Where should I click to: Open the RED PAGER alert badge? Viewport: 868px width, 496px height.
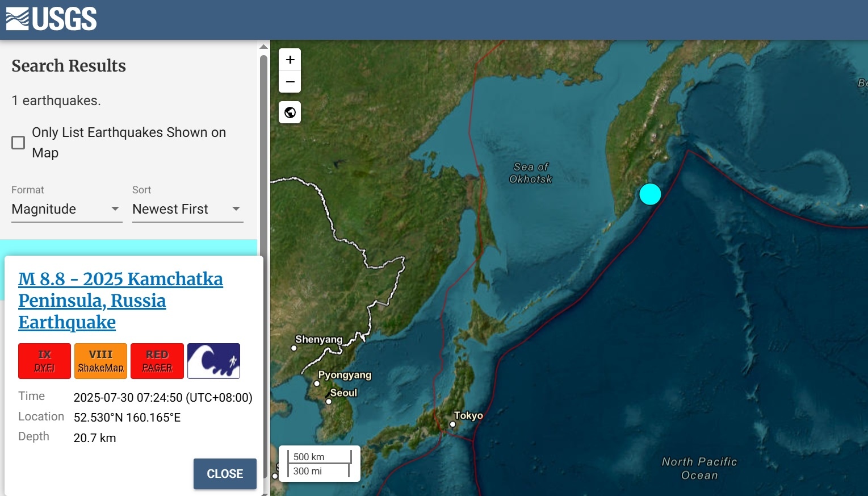tap(157, 361)
